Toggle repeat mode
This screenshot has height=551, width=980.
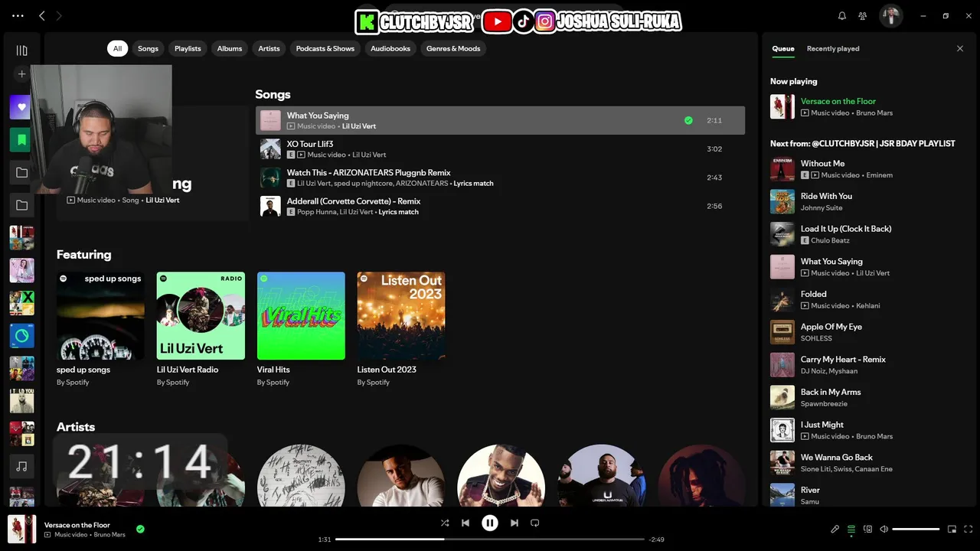coord(535,523)
